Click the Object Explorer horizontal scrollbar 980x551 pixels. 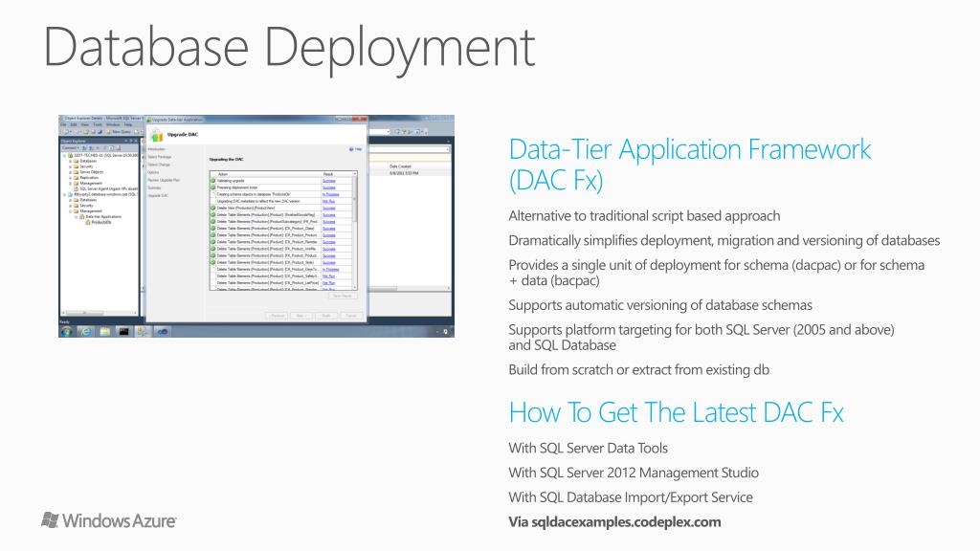pos(100,313)
